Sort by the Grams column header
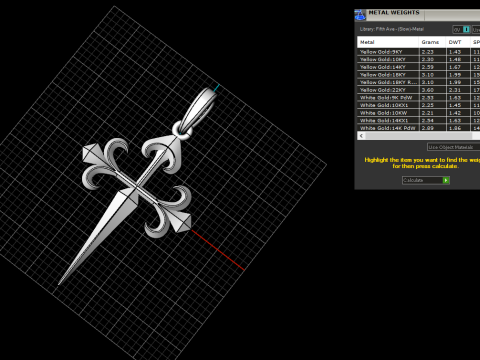This screenshot has width=480, height=360. [432, 42]
